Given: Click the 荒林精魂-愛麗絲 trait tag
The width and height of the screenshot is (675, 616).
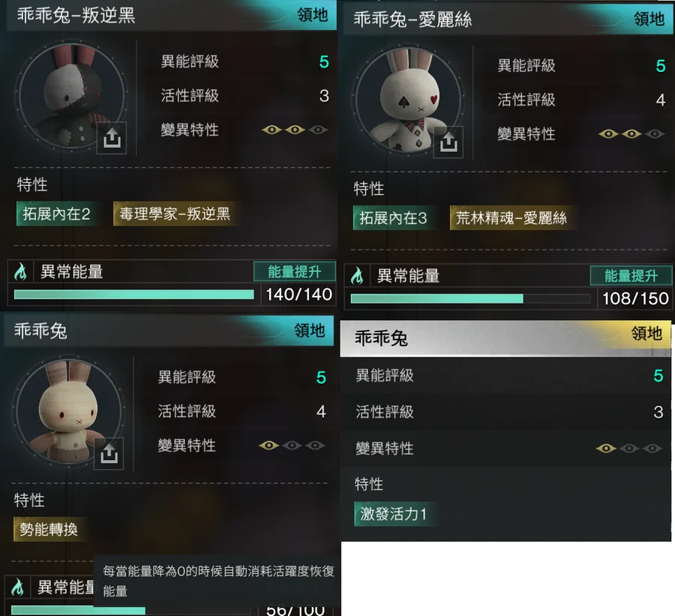Looking at the screenshot, I should click(x=511, y=218).
